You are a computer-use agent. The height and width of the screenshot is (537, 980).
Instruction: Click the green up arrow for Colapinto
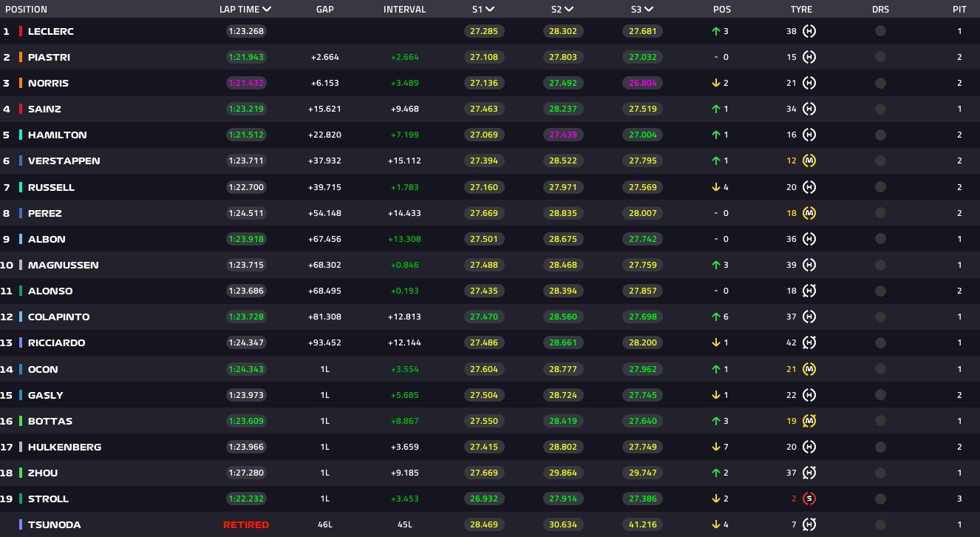[715, 317]
